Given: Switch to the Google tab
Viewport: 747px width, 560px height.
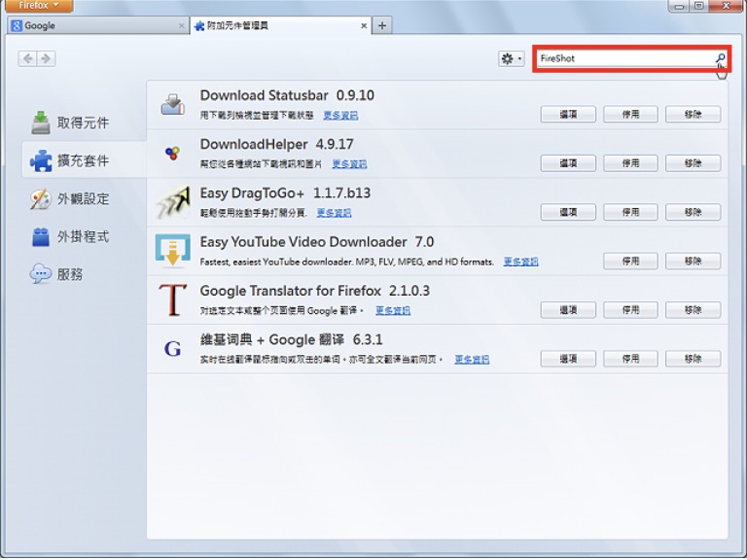Looking at the screenshot, I should pos(97,25).
